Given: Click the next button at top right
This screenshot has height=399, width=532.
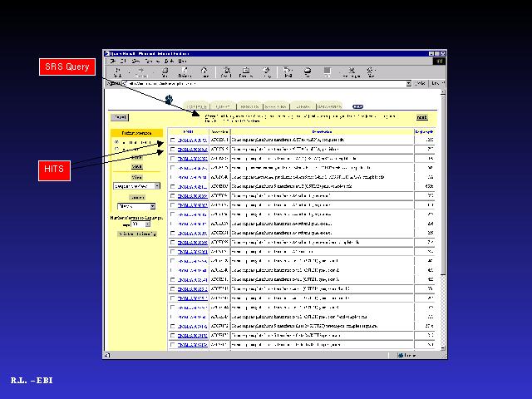Looking at the screenshot, I should 421,117.
